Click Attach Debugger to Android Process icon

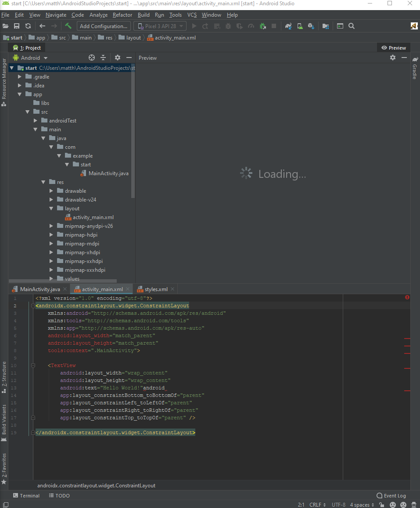(x=262, y=26)
